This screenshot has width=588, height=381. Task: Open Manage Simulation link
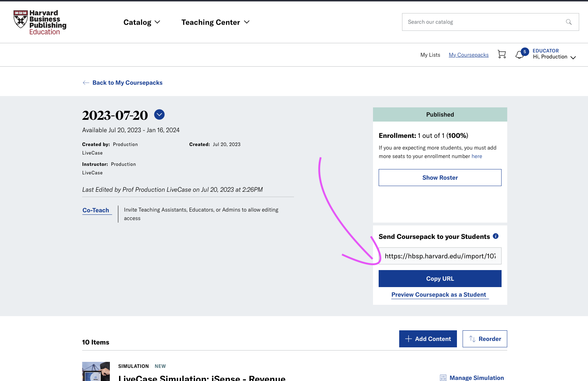(476, 378)
